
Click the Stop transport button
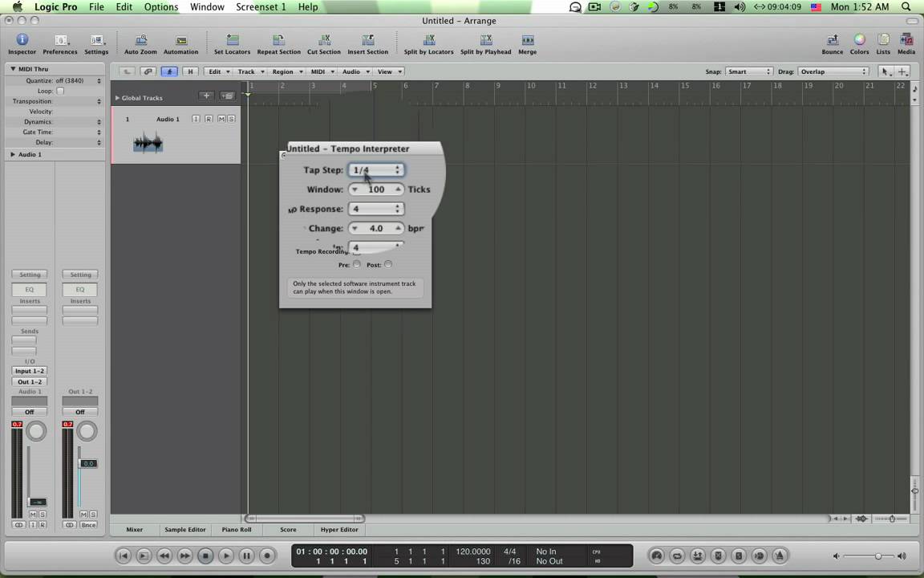coord(205,556)
